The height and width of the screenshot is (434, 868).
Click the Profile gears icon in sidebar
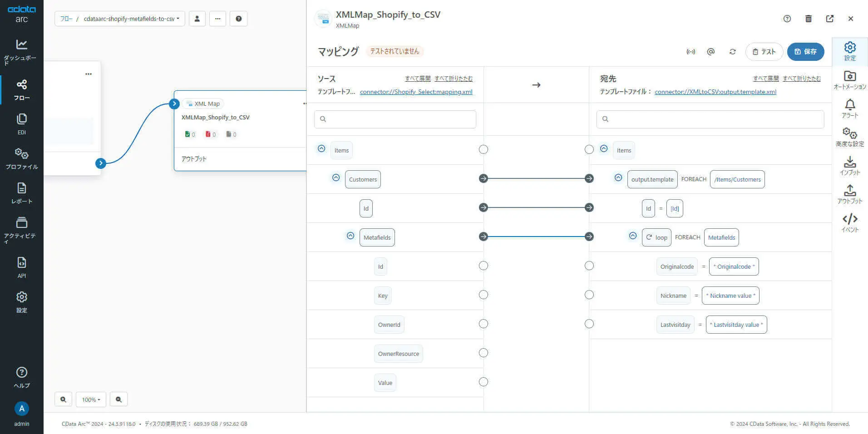[x=21, y=153]
